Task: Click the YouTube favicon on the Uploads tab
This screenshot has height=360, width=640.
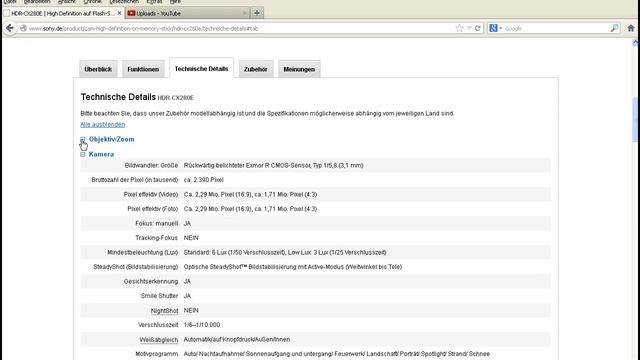Action: (x=131, y=13)
